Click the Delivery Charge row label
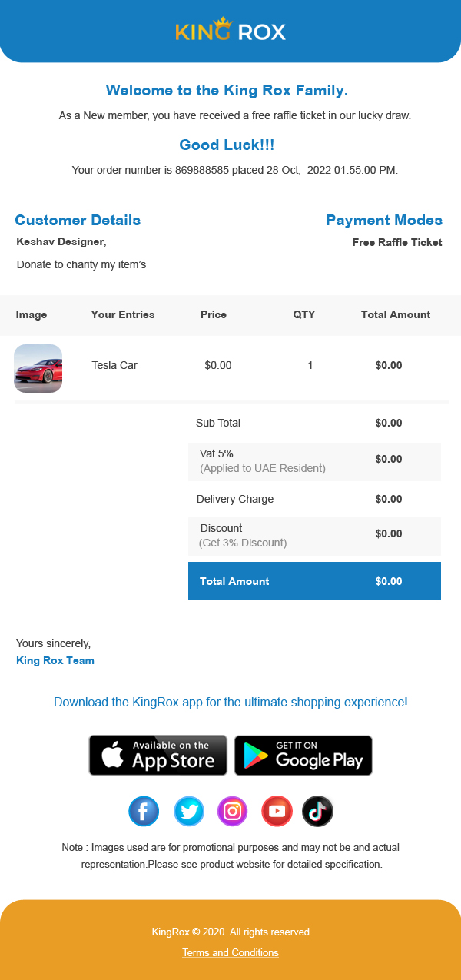461x980 pixels. (235, 499)
